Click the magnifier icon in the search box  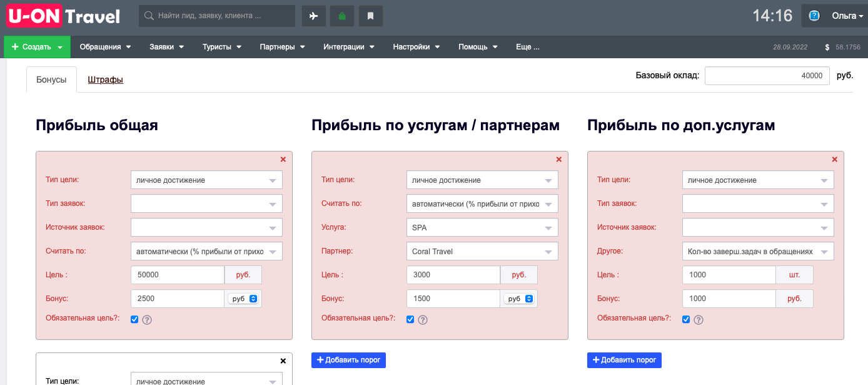pyautogui.click(x=149, y=16)
